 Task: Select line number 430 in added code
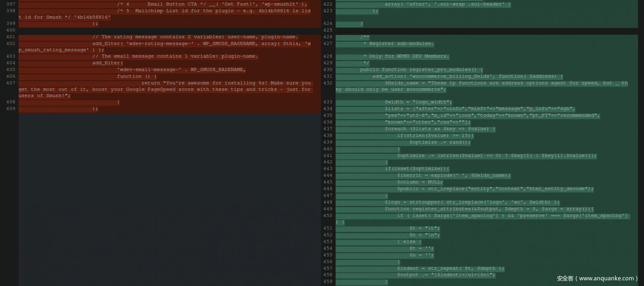pos(328,70)
